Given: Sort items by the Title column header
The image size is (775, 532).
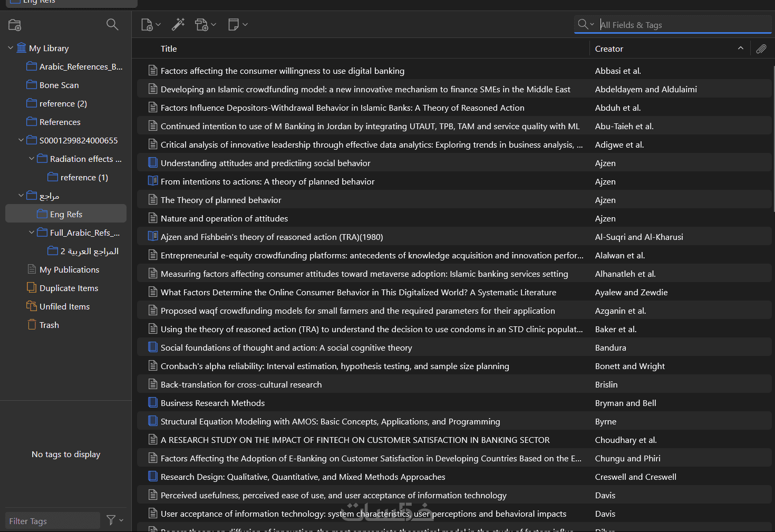Looking at the screenshot, I should pos(169,49).
